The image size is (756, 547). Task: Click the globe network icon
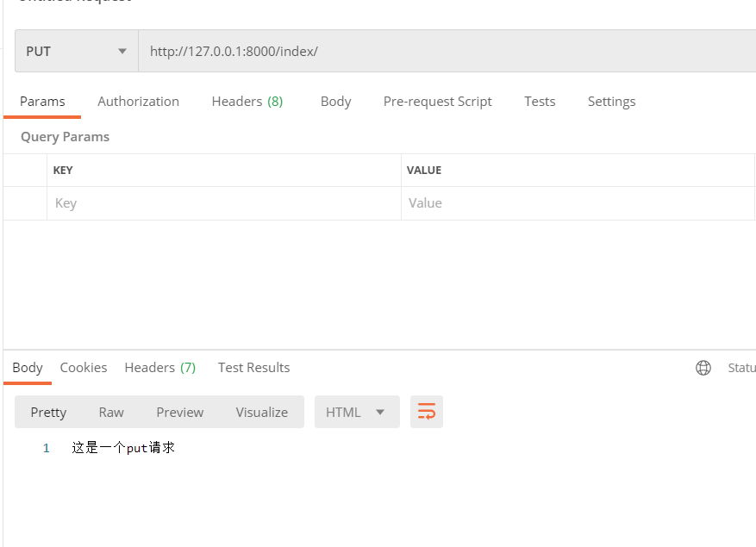point(703,368)
